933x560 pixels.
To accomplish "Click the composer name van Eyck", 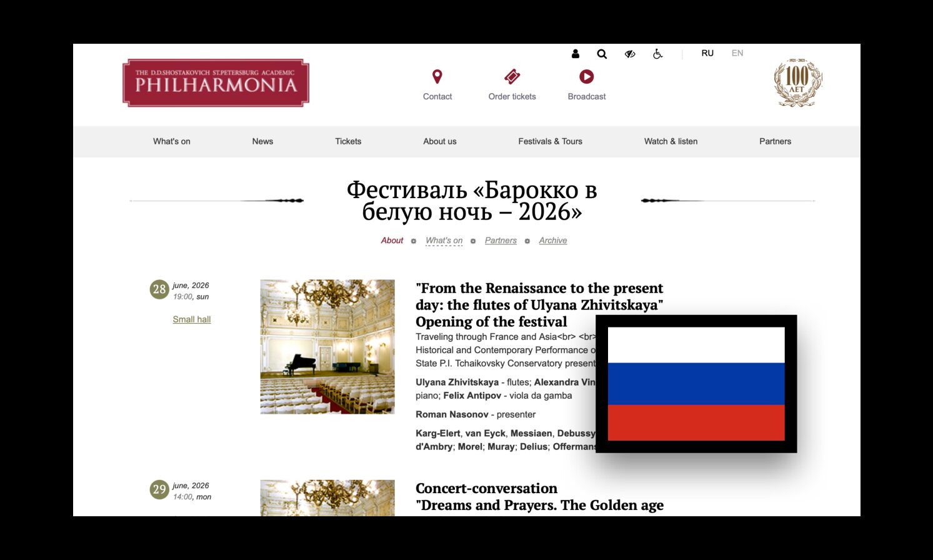I will click(486, 433).
